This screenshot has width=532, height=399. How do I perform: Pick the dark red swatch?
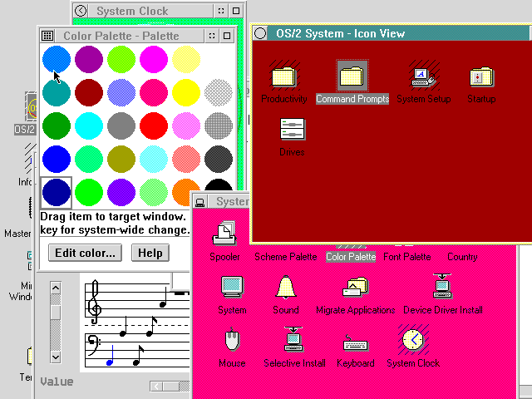click(89, 92)
